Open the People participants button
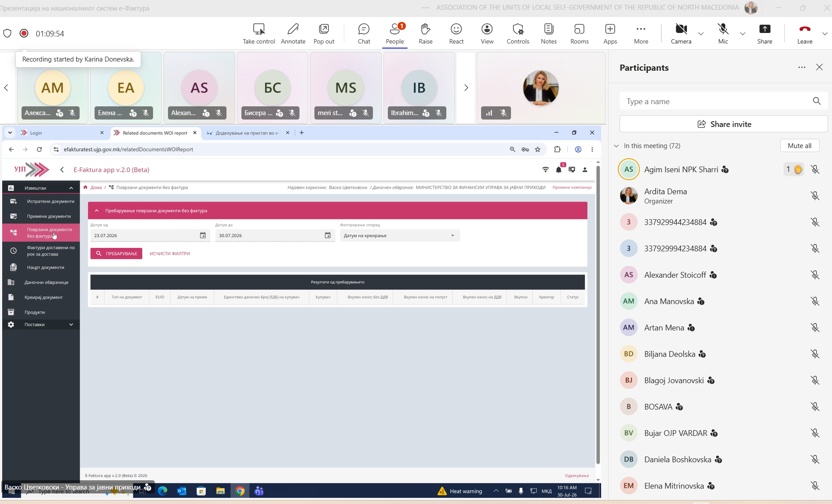 [x=395, y=34]
